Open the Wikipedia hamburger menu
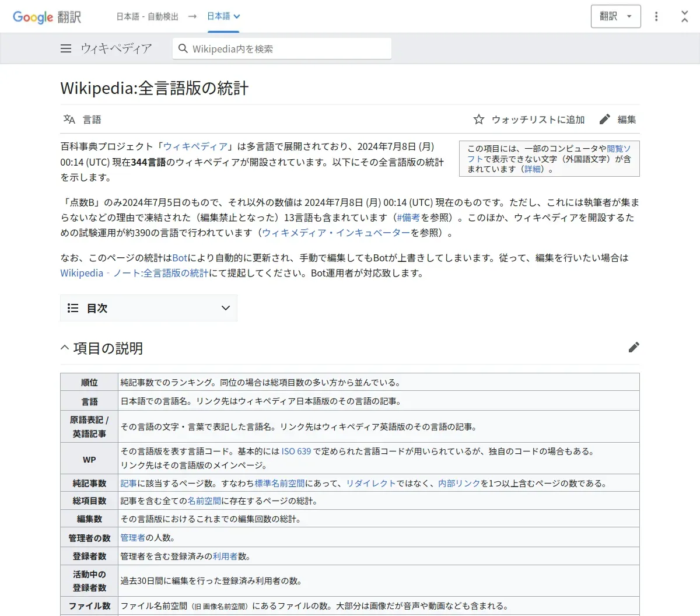Viewport: 700px width, 616px height. pos(66,49)
